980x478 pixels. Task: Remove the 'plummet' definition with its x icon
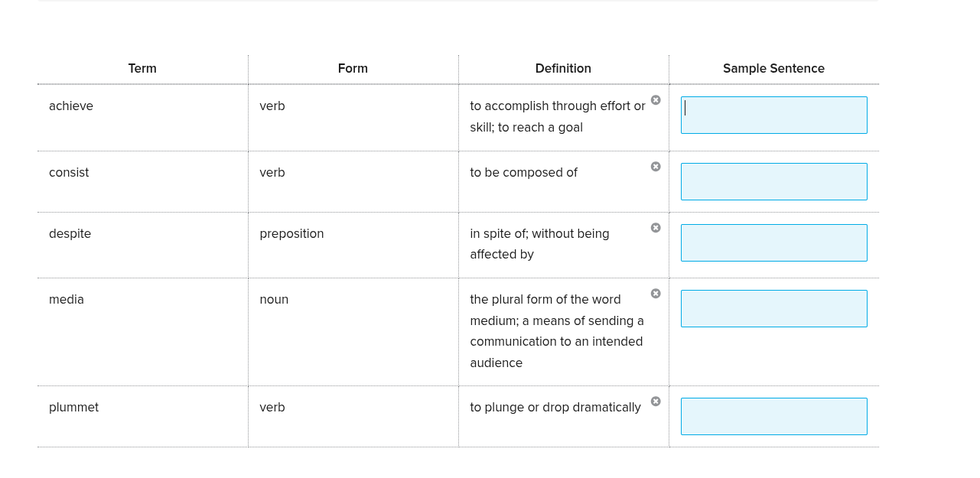[656, 401]
